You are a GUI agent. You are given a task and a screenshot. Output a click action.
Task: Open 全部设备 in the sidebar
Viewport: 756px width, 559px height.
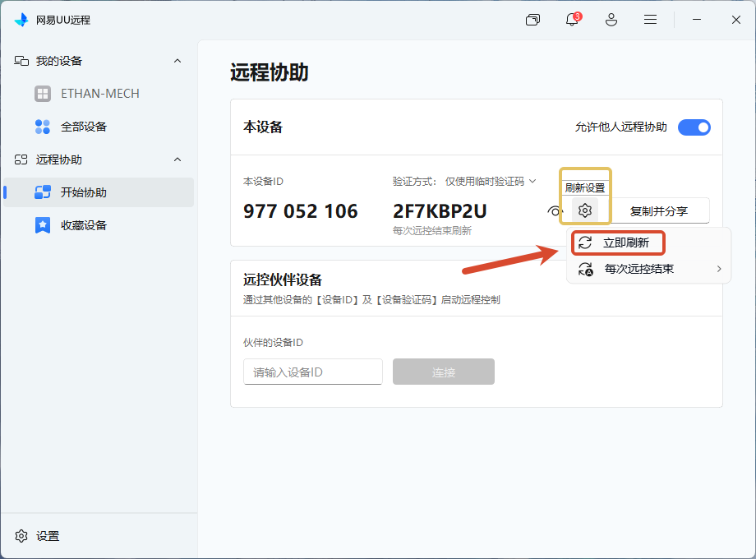[x=99, y=127]
